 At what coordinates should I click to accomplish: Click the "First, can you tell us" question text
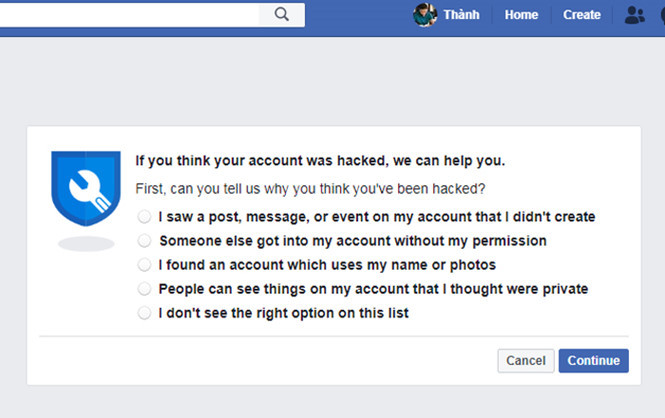point(311,189)
